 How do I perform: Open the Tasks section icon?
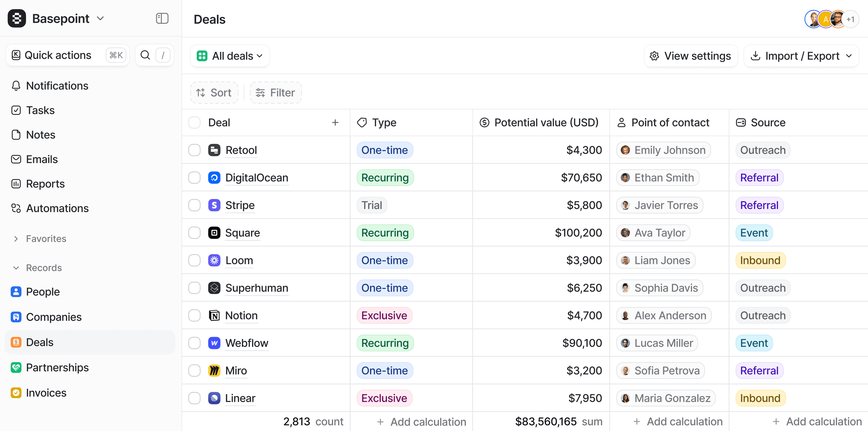[16, 110]
